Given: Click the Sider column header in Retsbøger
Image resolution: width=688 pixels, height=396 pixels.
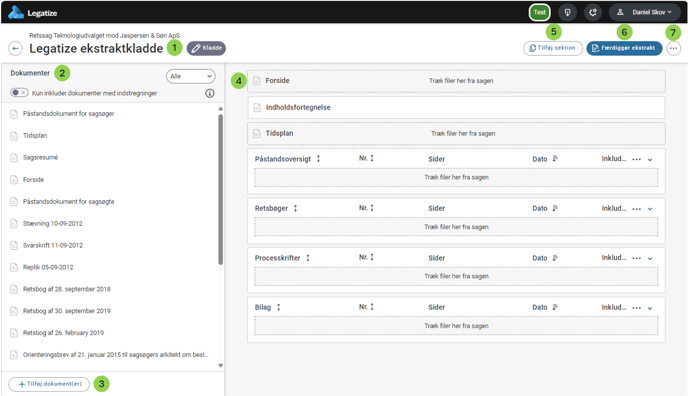Looking at the screenshot, I should pos(437,208).
